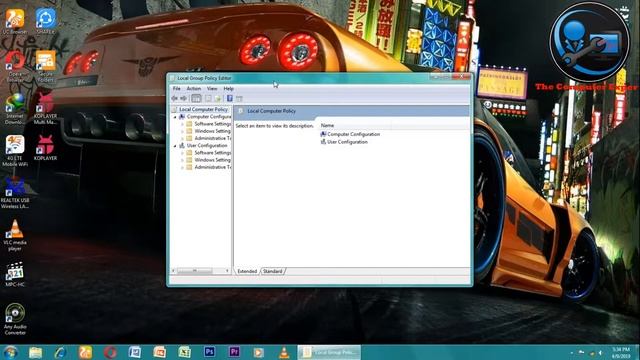Collapse the Computer Configuration tree node
Image resolution: width=640 pixels, height=360 pixels.
176,117
